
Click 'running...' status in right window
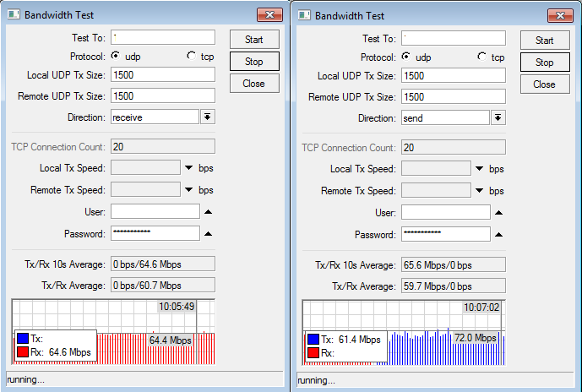[x=316, y=380]
